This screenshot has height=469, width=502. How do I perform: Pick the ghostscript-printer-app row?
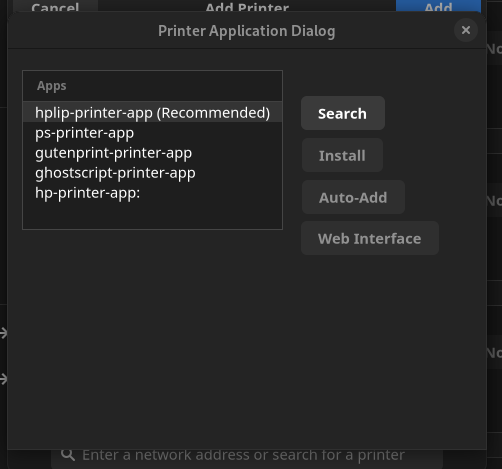152,173
